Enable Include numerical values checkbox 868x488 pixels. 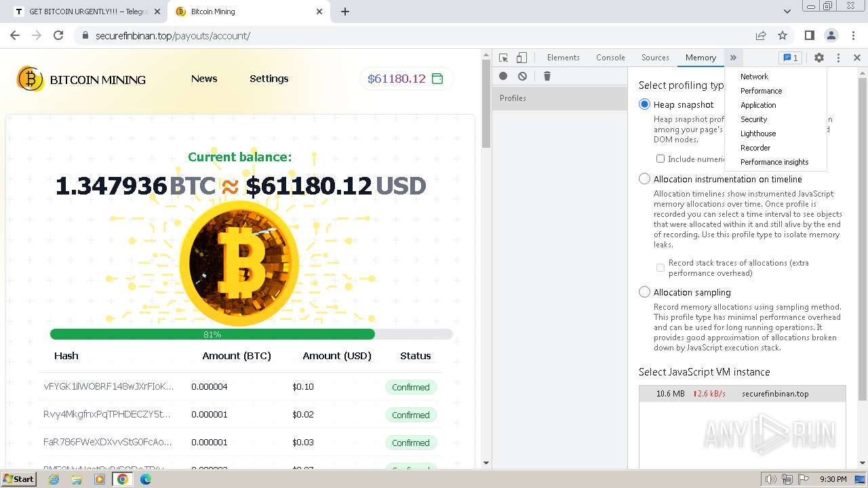[x=660, y=159]
